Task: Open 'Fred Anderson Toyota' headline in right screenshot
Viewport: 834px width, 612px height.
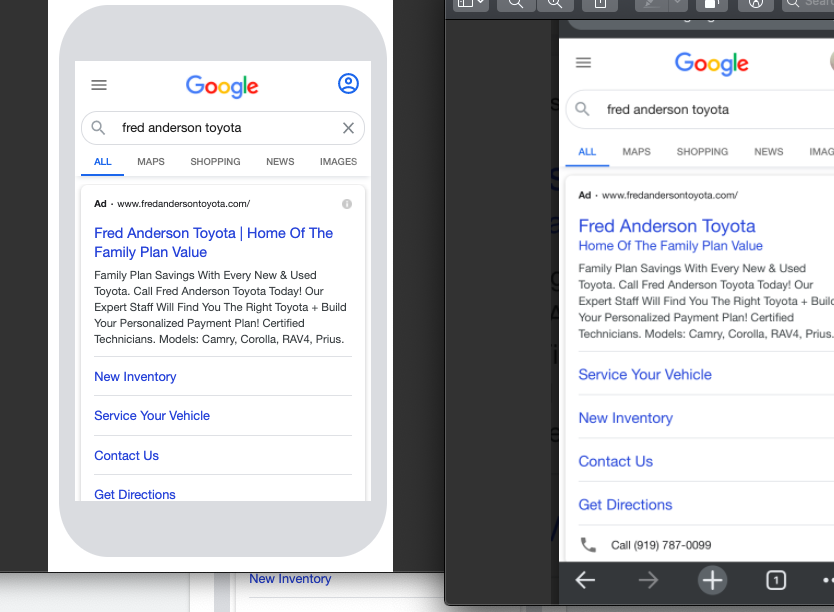Action: (667, 226)
